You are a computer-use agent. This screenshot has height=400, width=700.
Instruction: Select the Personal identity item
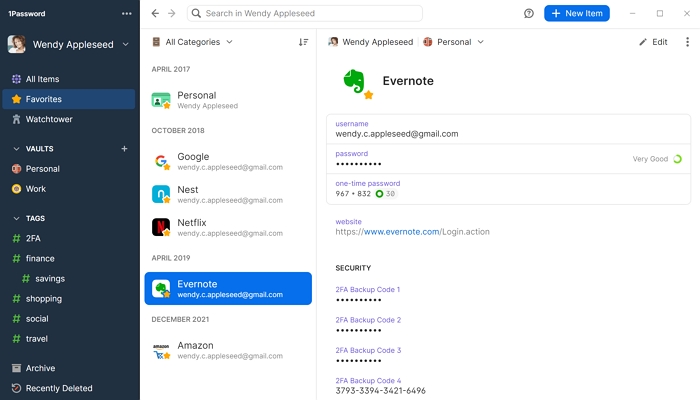(228, 100)
